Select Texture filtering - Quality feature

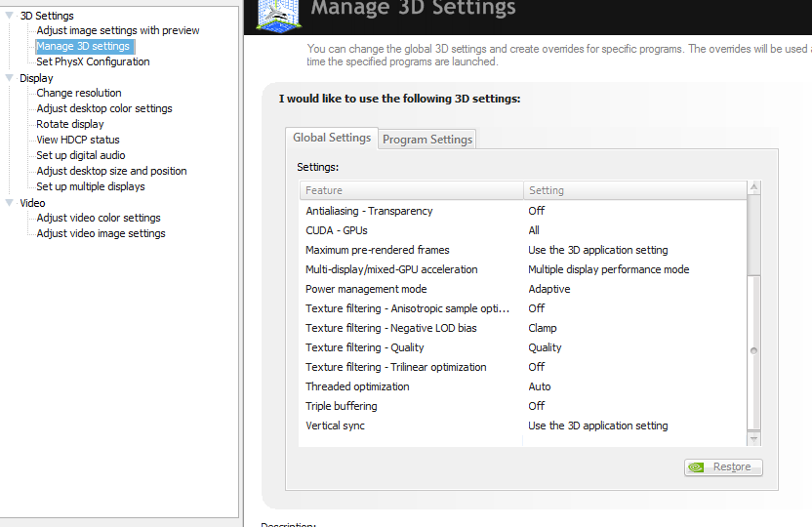pos(523,347)
